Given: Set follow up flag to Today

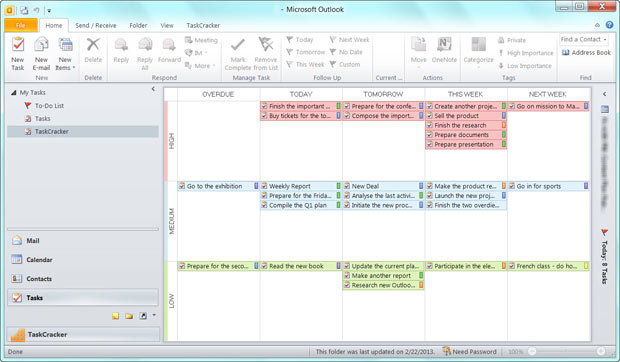Looking at the screenshot, I should pos(300,40).
